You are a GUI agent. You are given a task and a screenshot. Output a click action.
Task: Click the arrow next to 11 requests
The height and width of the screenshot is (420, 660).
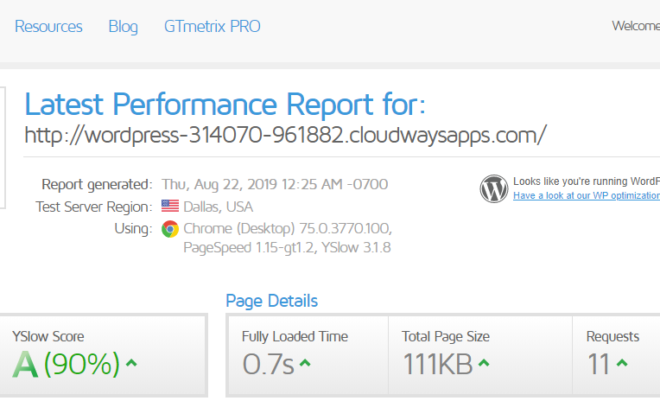(622, 363)
